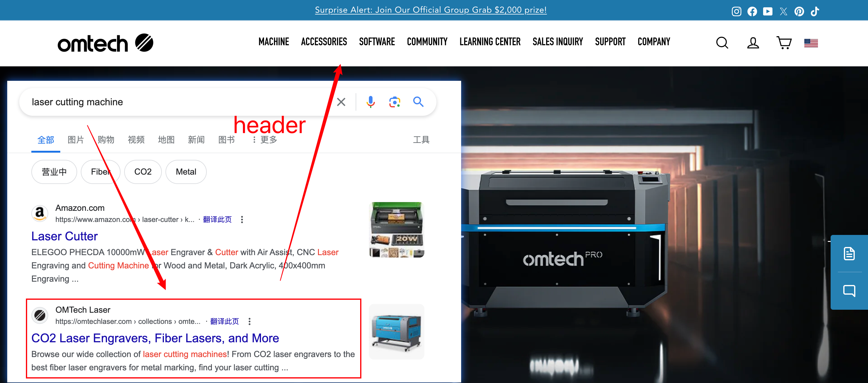The height and width of the screenshot is (383, 868).
Task: Open MACHINE navigation menu
Action: click(x=274, y=42)
